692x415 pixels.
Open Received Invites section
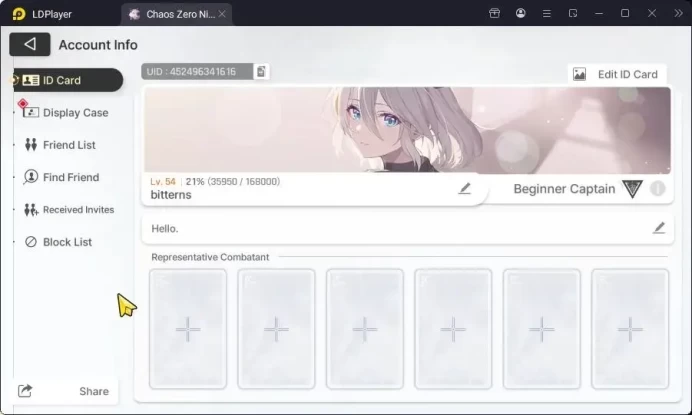coord(69,210)
